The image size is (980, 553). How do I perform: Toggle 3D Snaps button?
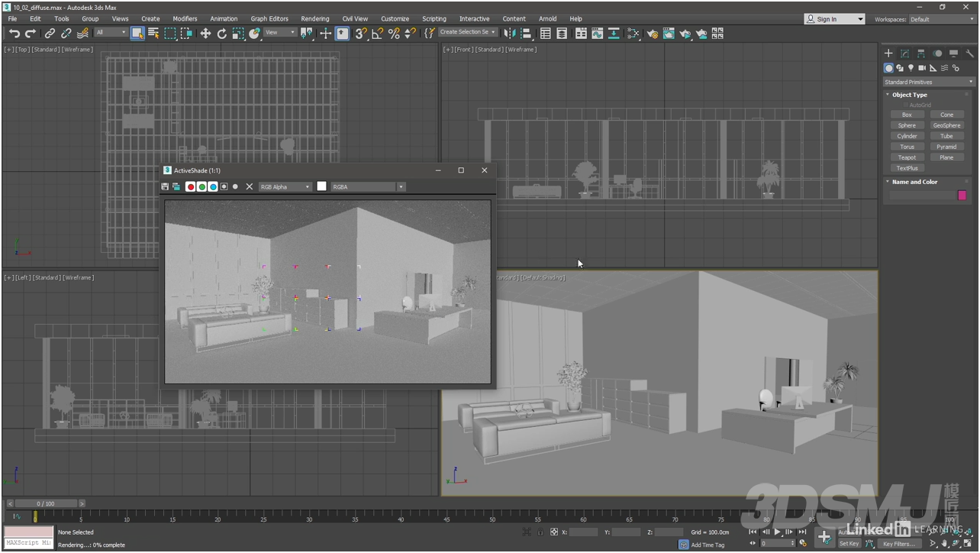click(361, 34)
